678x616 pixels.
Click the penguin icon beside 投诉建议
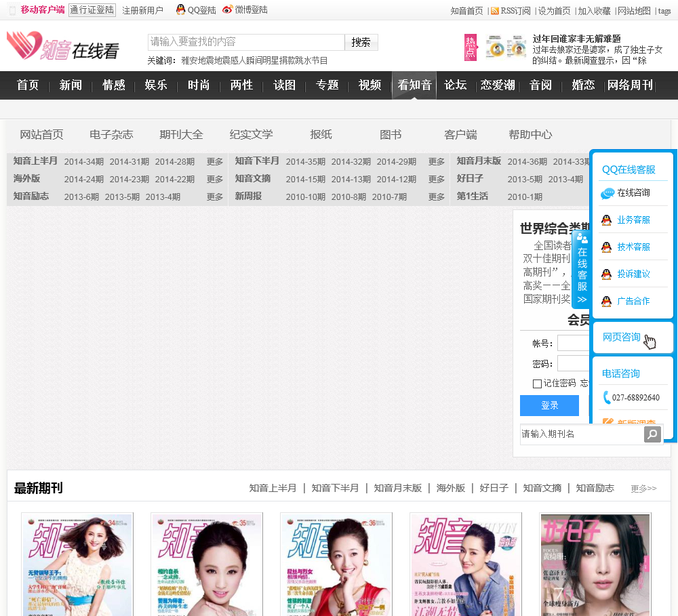pos(607,274)
